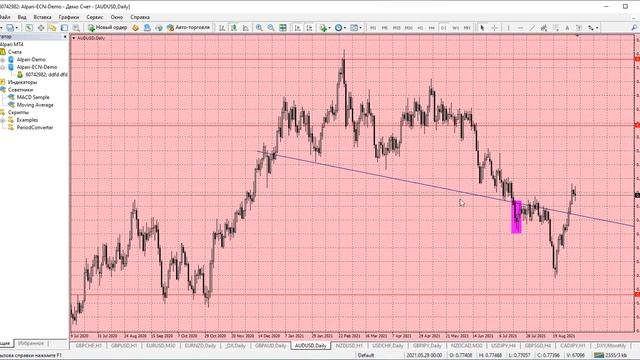Switch to the Избранное navigator tab
Image resolution: width=640 pixels, height=360 pixels.
(x=31, y=343)
